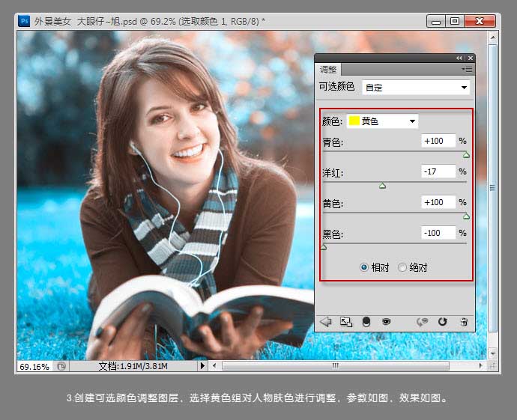Screen dimensions: 517x420
Task: Click the yellow color swatch
Action: click(354, 121)
